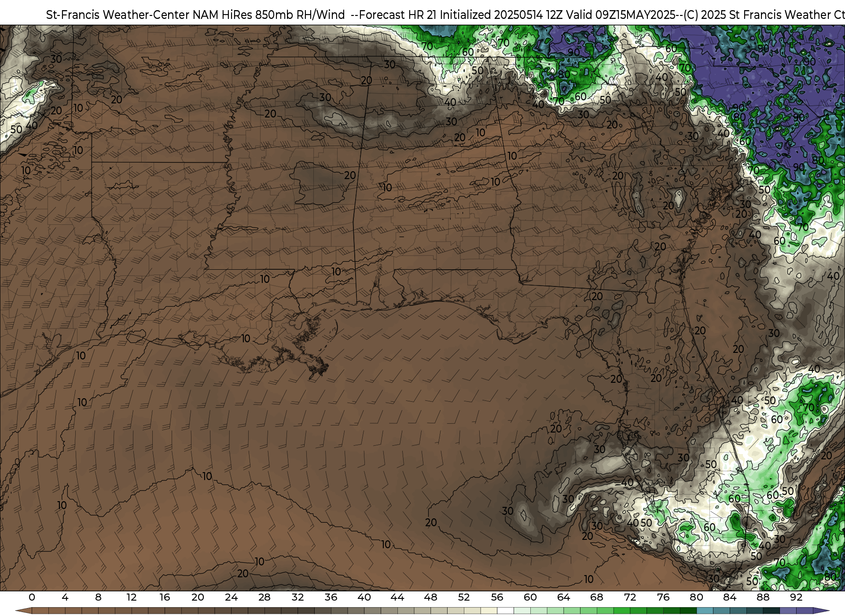This screenshot has width=845, height=616.
Task: Click the "(C) 2025 St Francis Weather" copyright text
Action: pyautogui.click(x=757, y=15)
